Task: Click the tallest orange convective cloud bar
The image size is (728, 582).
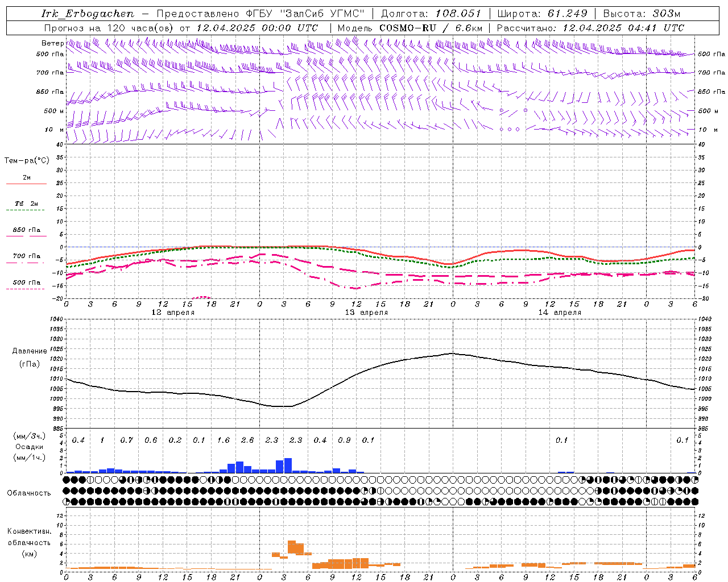Action: click(292, 547)
